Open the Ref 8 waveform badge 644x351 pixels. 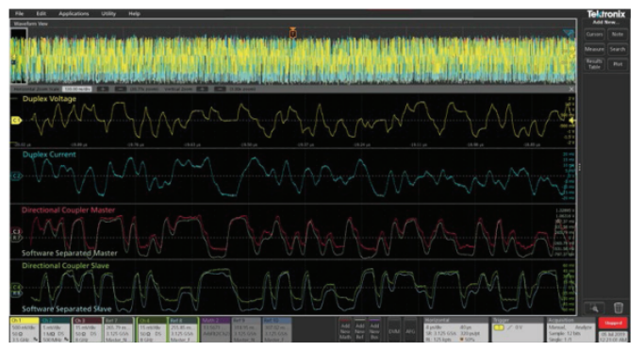point(183,329)
